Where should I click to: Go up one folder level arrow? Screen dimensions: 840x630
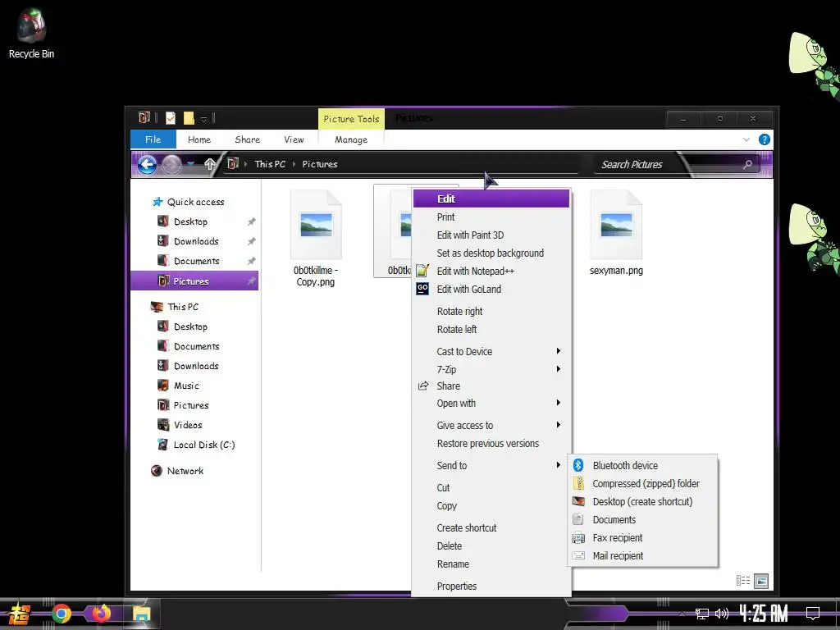click(209, 164)
